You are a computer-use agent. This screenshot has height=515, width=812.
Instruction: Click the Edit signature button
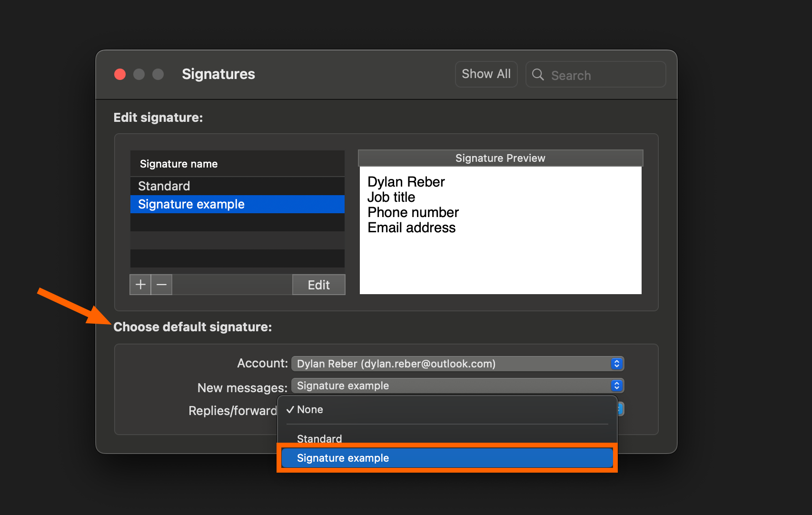point(319,285)
